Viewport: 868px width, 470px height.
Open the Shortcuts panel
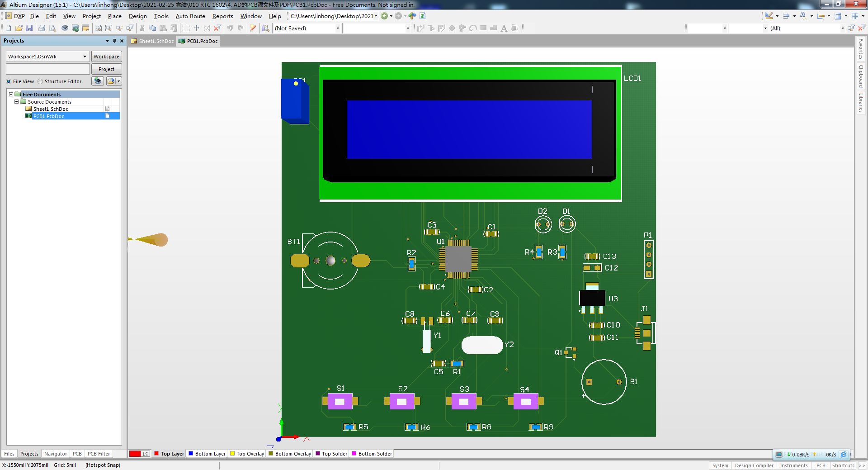point(843,465)
